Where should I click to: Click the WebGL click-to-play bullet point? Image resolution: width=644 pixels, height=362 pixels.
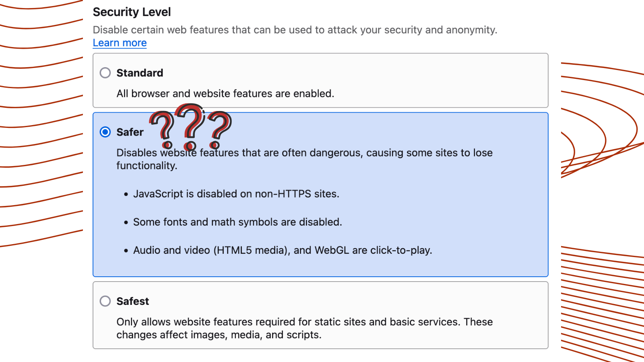(283, 250)
